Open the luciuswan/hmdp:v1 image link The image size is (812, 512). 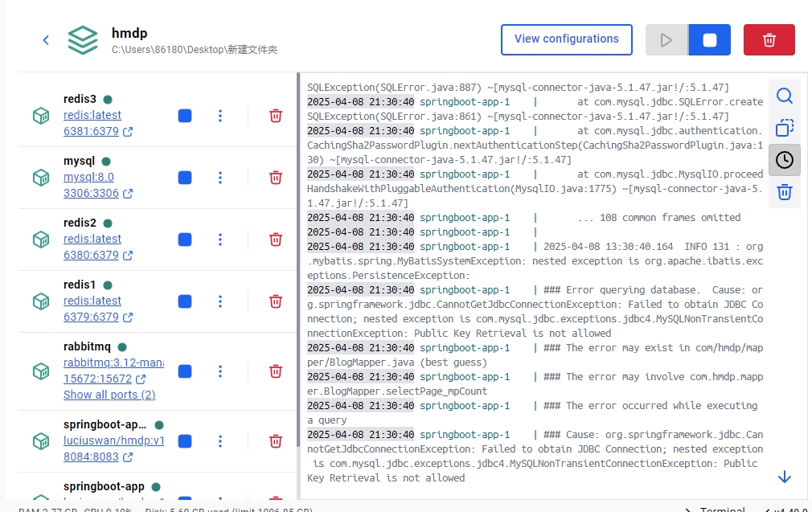(x=113, y=440)
